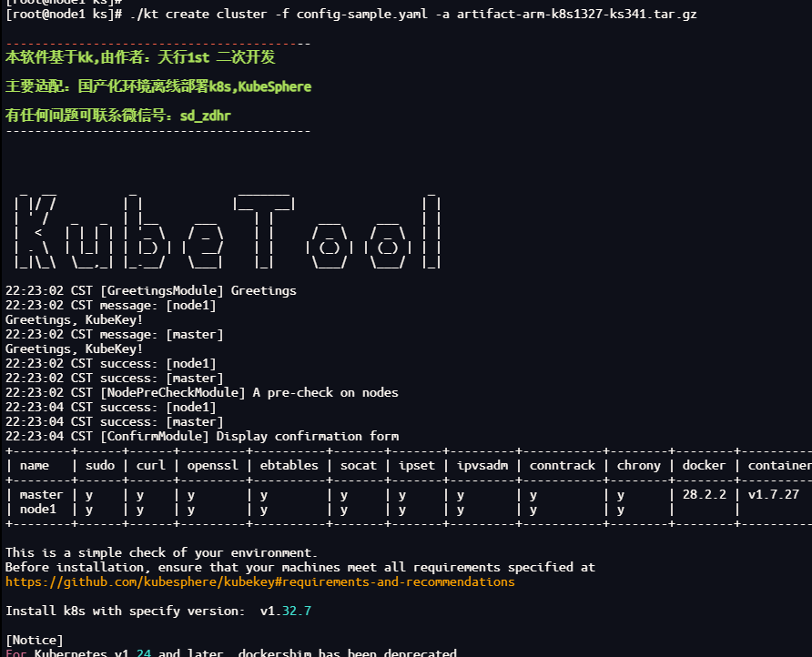The image size is (812, 657).
Task: Click the "[ConfirmModule] Display confirmation form" line
Action: click(202, 436)
